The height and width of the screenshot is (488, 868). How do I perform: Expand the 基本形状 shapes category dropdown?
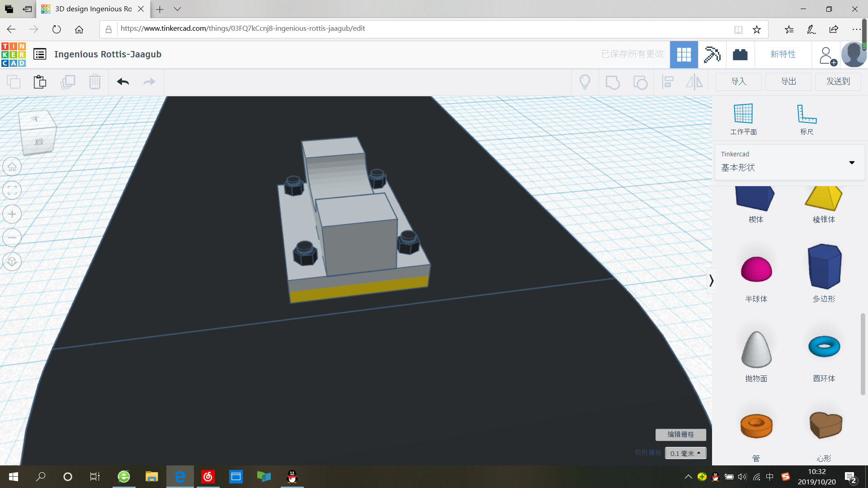point(789,162)
